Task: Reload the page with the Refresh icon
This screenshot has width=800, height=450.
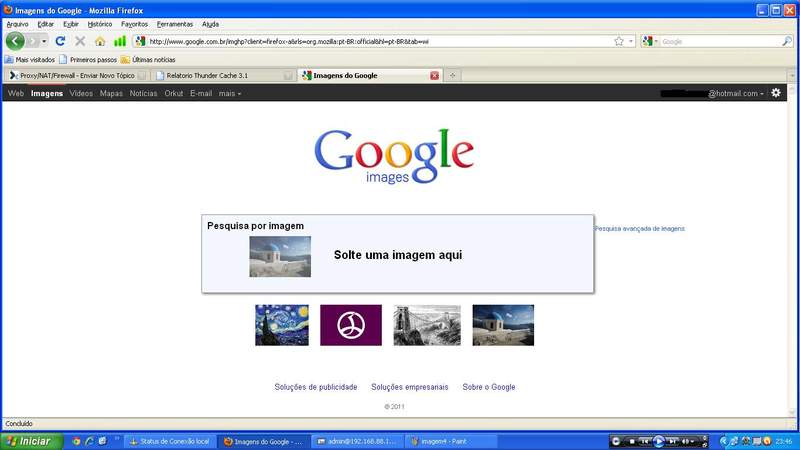Action: [x=60, y=41]
